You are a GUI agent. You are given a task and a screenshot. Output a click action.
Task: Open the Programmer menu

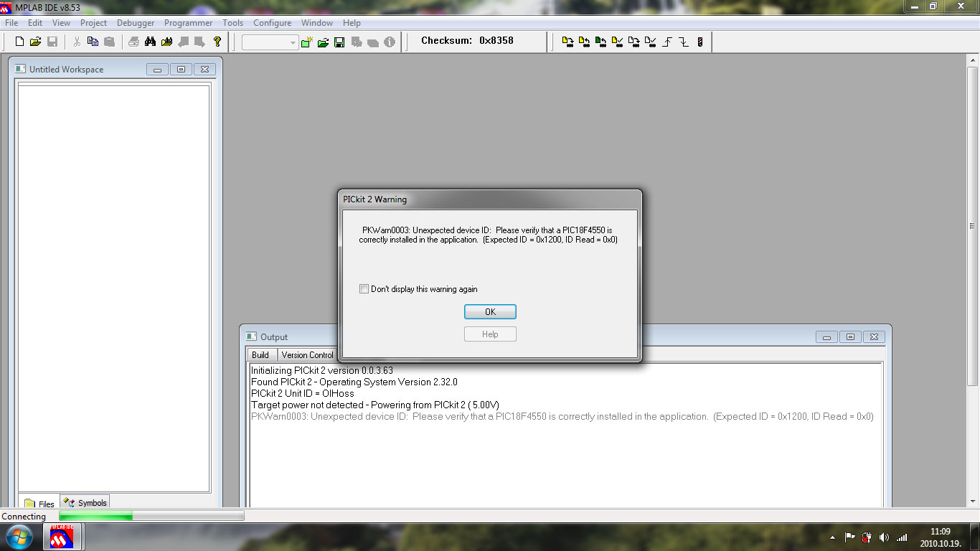click(x=189, y=23)
